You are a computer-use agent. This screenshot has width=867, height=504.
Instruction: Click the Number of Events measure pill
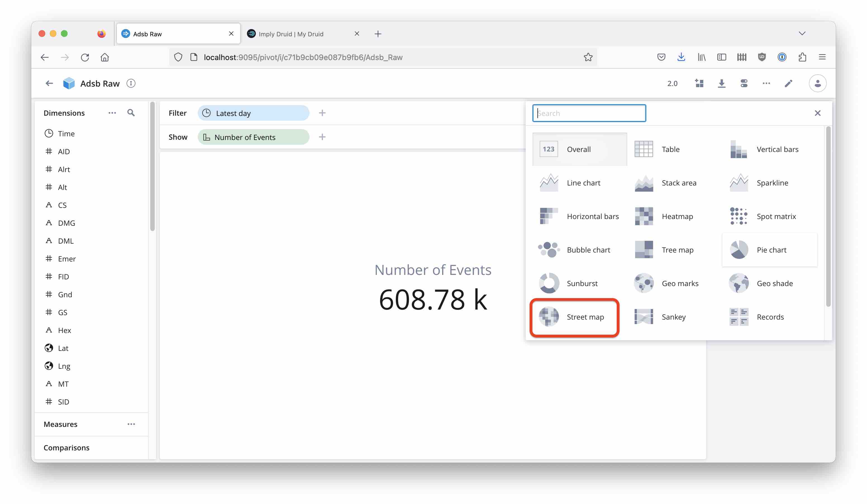coord(253,137)
